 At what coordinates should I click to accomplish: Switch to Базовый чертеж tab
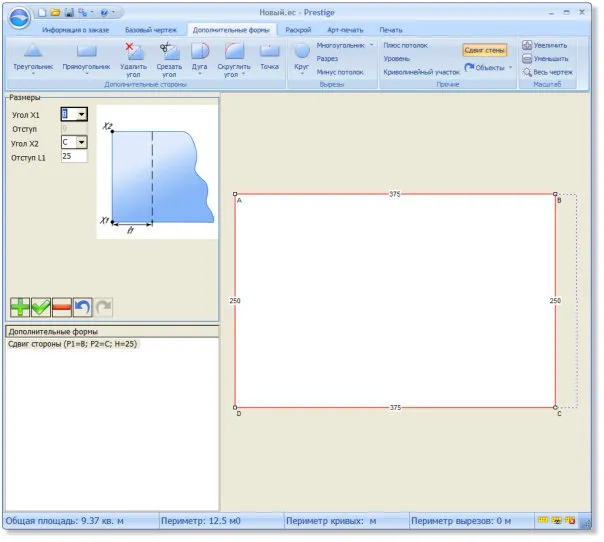(x=151, y=30)
